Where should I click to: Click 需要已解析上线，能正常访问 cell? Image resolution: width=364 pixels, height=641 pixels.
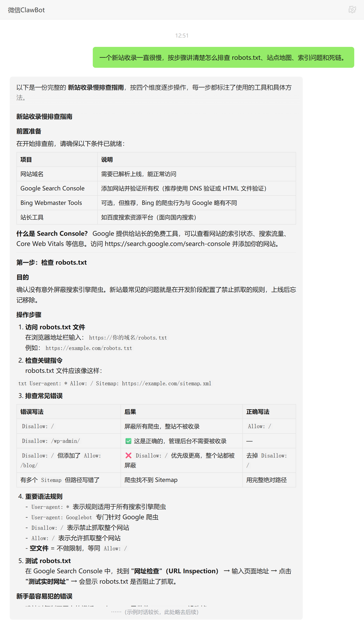coord(196,174)
